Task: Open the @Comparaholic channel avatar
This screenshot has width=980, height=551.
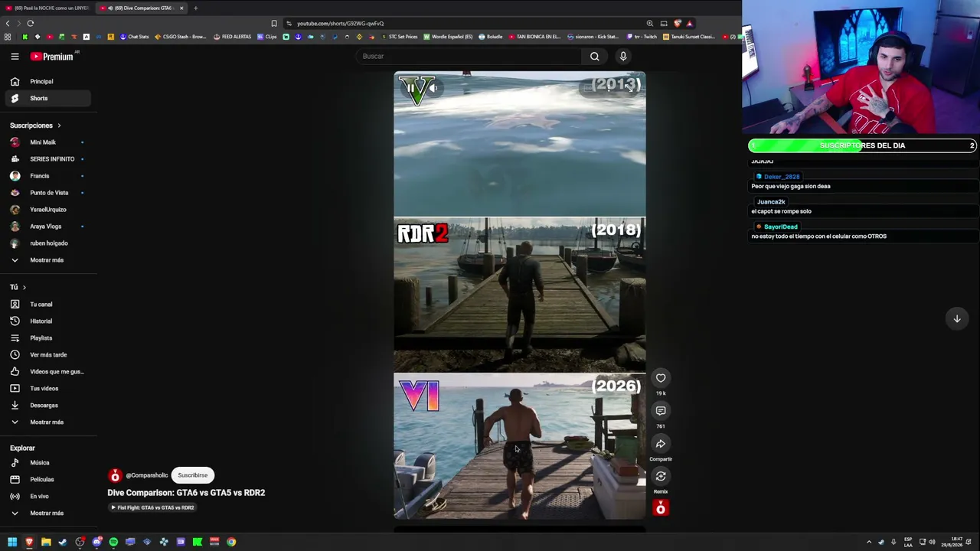Action: coord(115,475)
